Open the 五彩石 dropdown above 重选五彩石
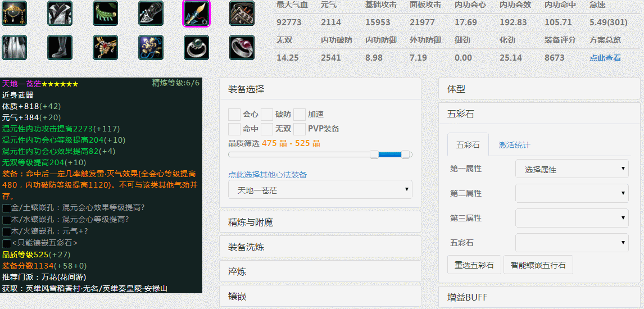644x309 pixels. point(572,243)
